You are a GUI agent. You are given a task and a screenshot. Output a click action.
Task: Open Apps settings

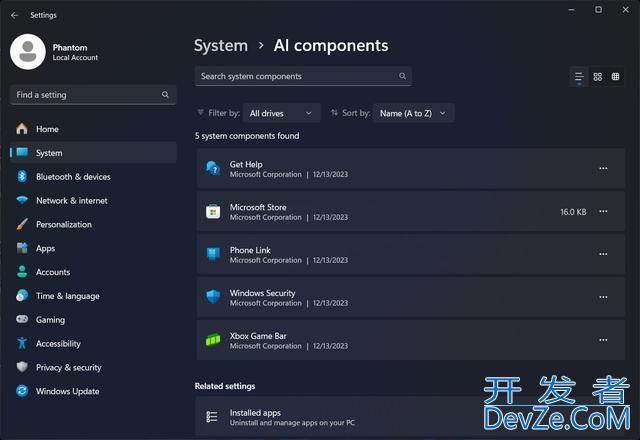pyautogui.click(x=93, y=248)
